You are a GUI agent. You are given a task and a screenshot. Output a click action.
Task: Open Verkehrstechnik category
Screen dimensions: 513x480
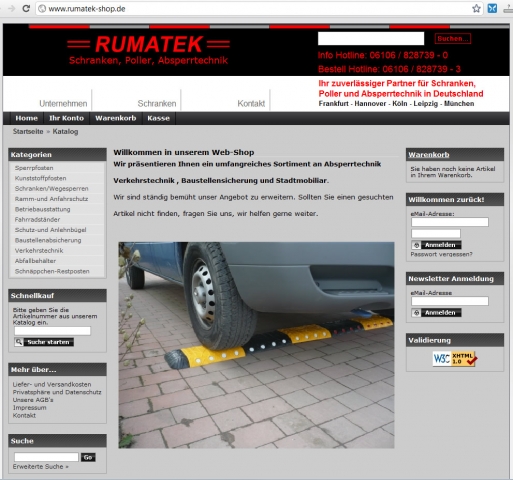pos(39,251)
